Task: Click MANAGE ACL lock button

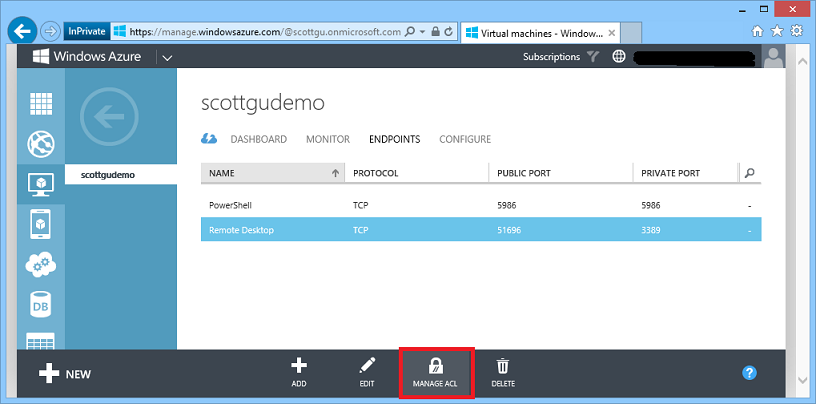Action: pyautogui.click(x=436, y=373)
